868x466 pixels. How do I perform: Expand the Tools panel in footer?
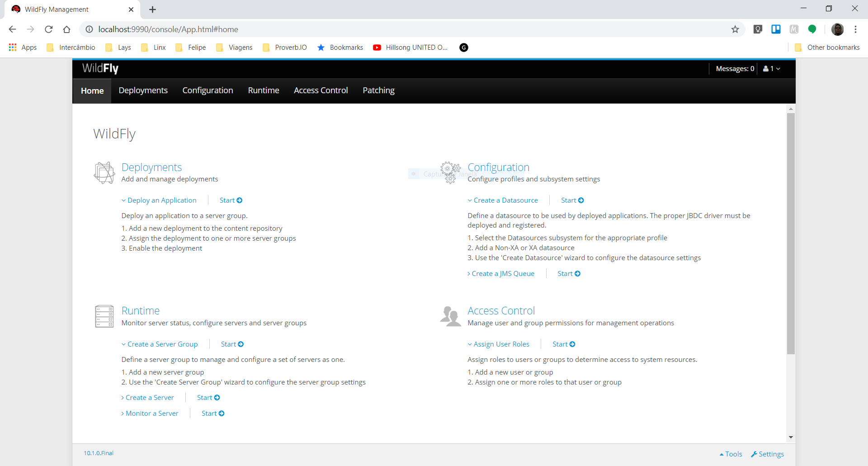731,454
